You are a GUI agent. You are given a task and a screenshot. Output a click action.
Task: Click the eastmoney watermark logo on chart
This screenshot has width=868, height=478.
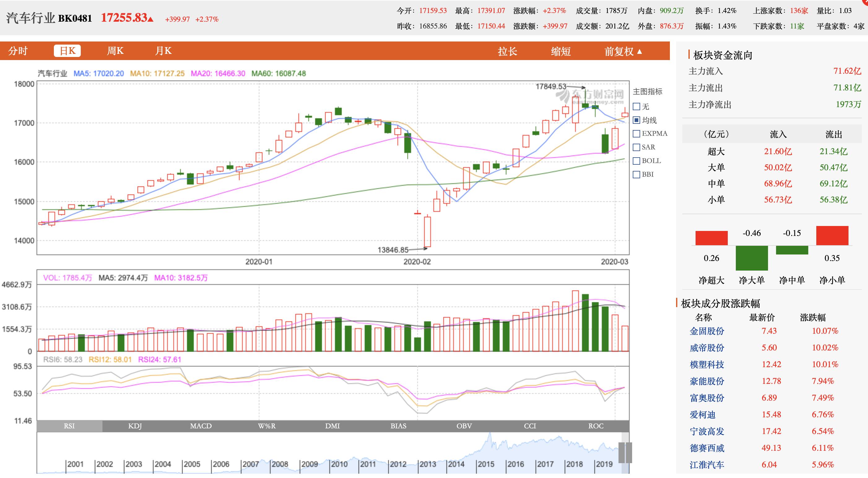point(590,96)
